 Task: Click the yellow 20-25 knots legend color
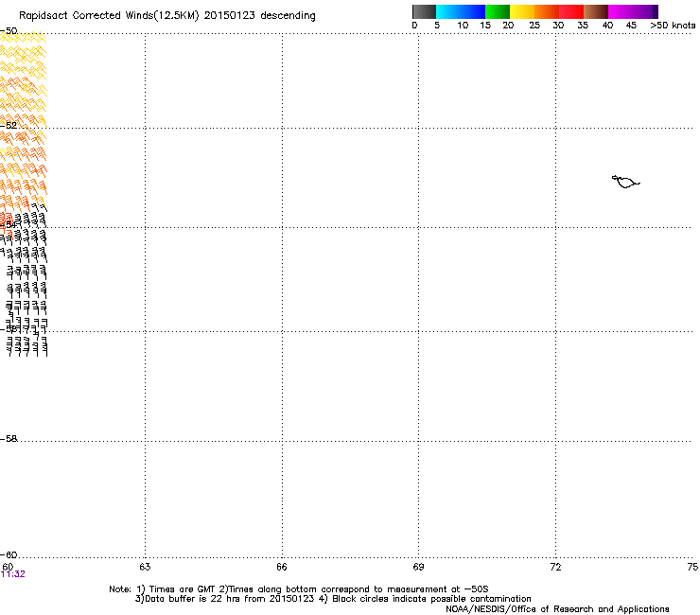point(522,11)
